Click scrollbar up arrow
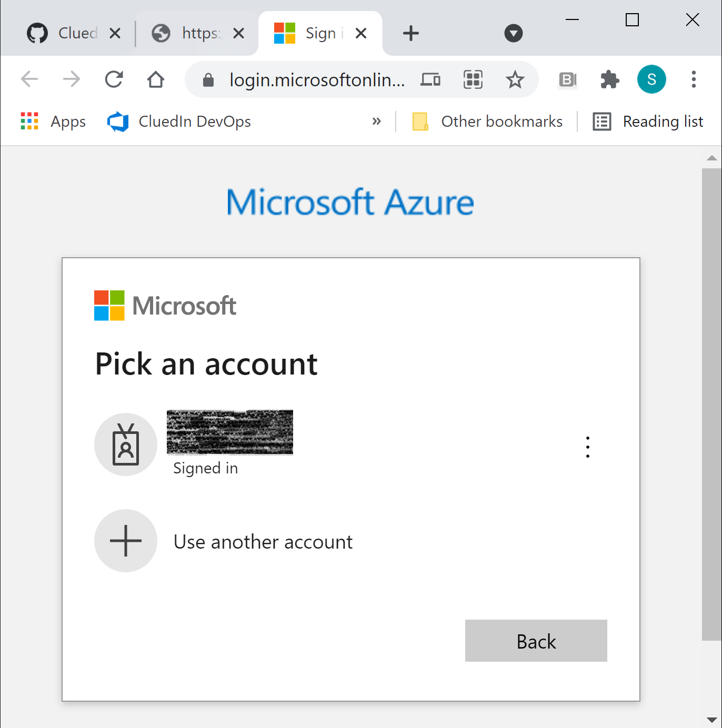Screen dimensions: 722x728 click(711, 158)
